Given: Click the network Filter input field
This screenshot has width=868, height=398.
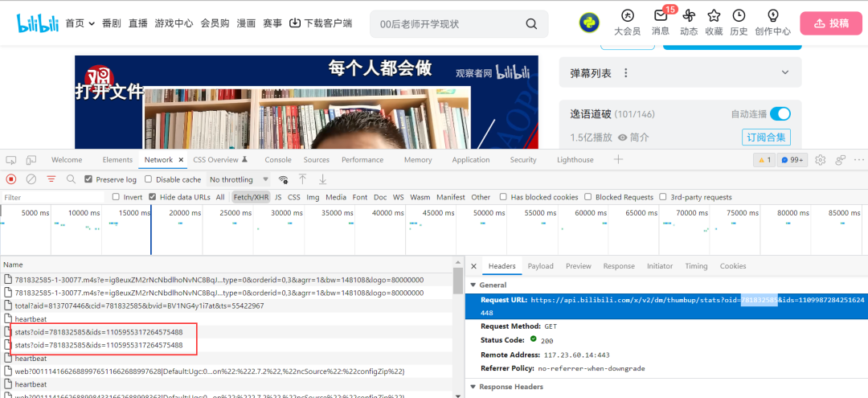Looking at the screenshot, I should (52, 197).
